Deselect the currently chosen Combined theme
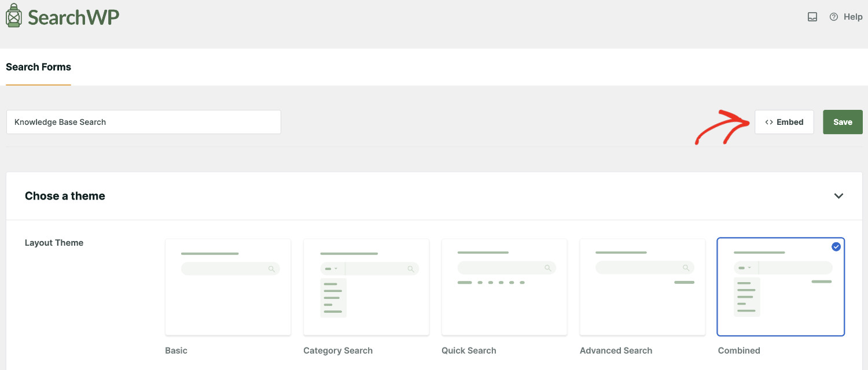 [781, 287]
